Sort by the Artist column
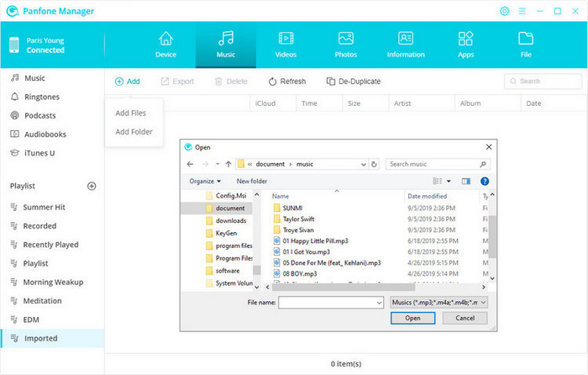 point(402,103)
